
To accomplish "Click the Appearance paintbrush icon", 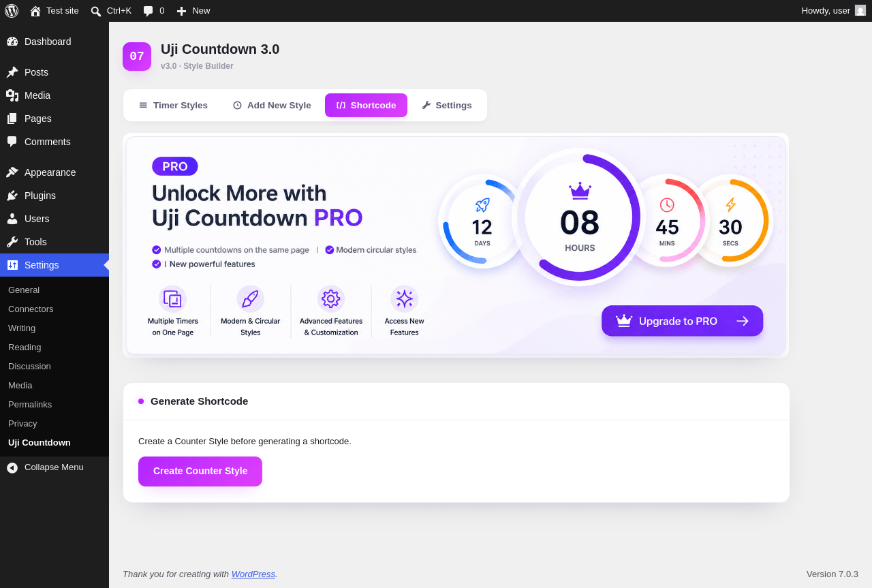I will click(12, 172).
